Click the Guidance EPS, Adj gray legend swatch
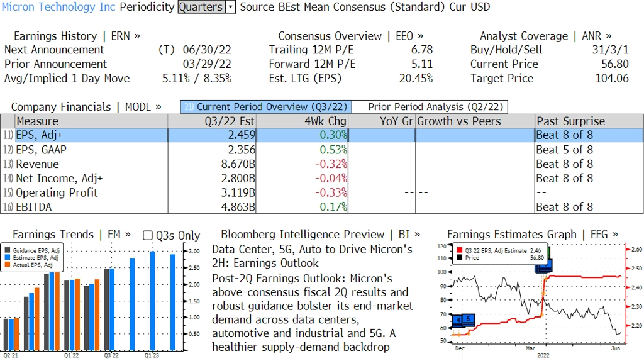Viewport: 644px width, 361px height. [x=8, y=250]
